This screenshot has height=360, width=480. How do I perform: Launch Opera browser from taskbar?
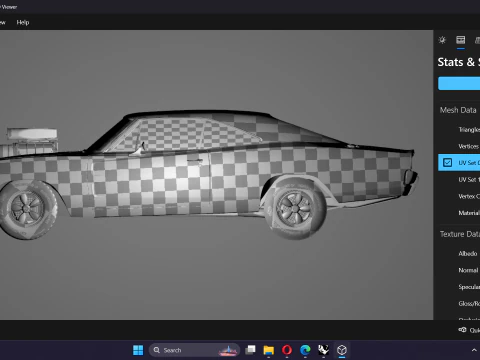287,350
